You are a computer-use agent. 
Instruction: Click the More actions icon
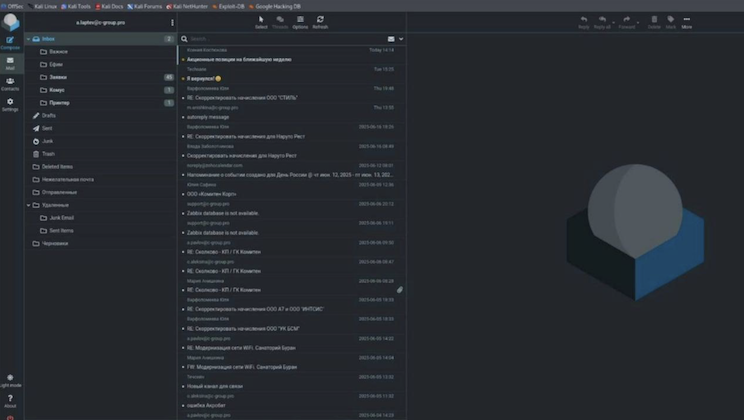coord(687,21)
